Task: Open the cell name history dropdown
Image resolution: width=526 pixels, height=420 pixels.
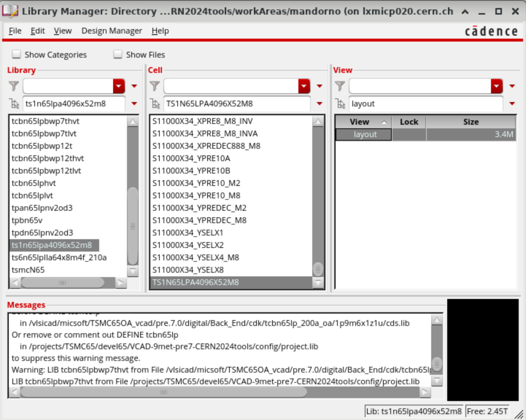Action: click(320, 104)
